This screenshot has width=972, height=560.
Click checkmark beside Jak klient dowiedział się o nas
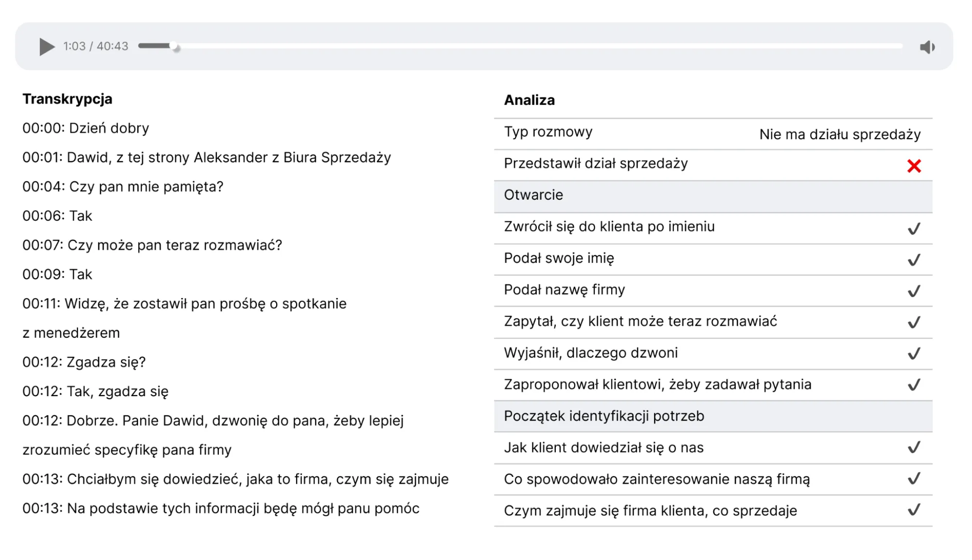click(x=914, y=447)
